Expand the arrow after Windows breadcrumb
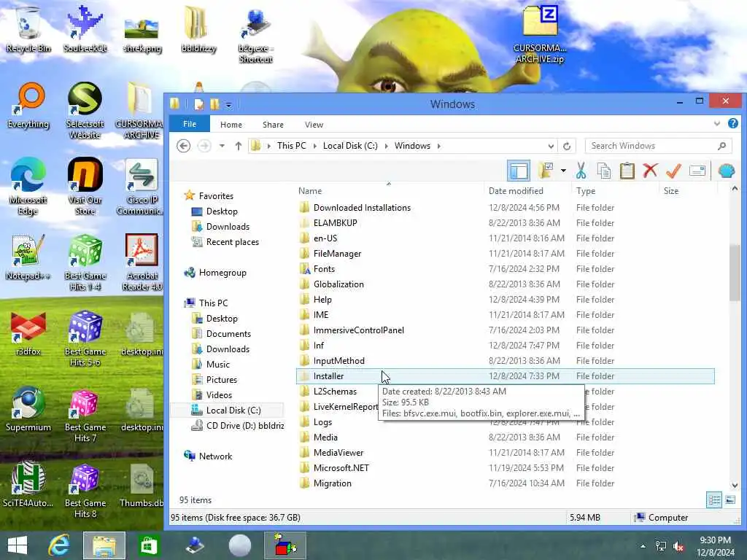 [438, 146]
